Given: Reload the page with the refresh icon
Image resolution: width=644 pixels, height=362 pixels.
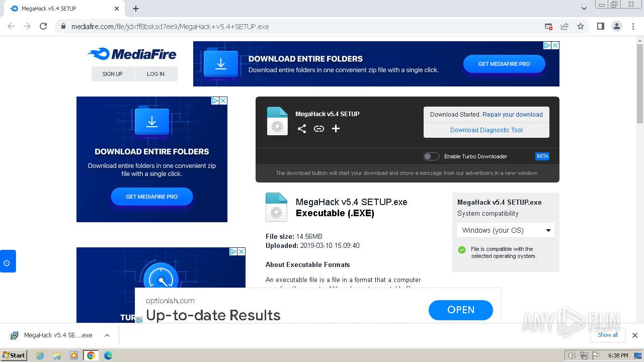Looking at the screenshot, I should point(43,26).
